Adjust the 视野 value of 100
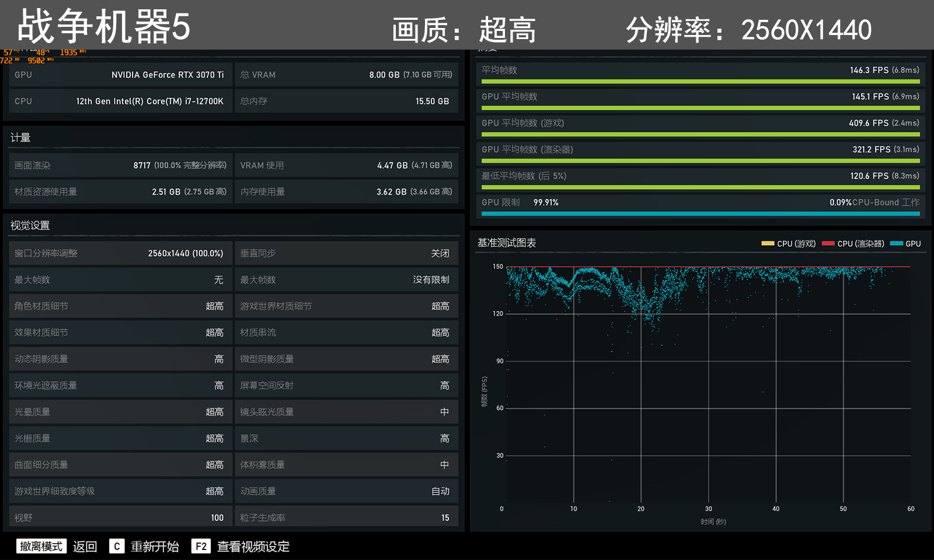Image resolution: width=934 pixels, height=560 pixels. pyautogui.click(x=120, y=517)
